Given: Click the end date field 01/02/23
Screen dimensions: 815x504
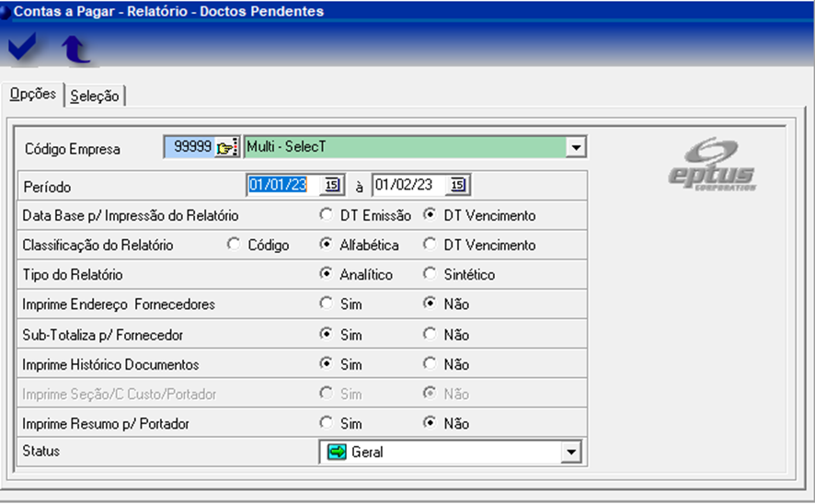Looking at the screenshot, I should click(x=409, y=186).
